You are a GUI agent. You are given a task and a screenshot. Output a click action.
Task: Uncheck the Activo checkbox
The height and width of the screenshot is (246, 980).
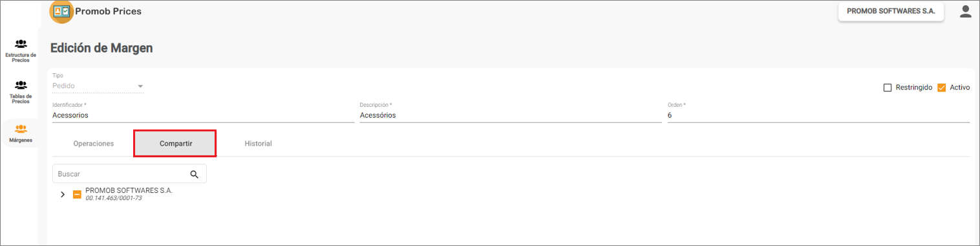[941, 87]
